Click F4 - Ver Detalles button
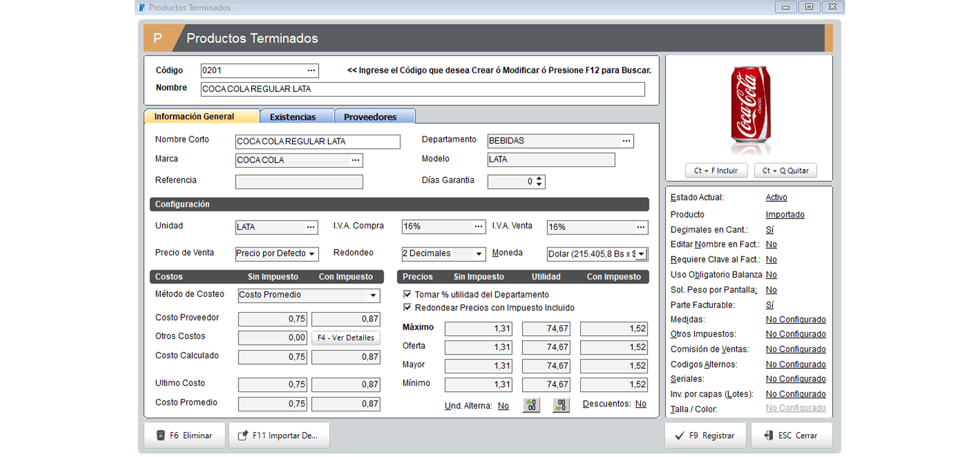This screenshot has height=457, width=980. point(346,338)
